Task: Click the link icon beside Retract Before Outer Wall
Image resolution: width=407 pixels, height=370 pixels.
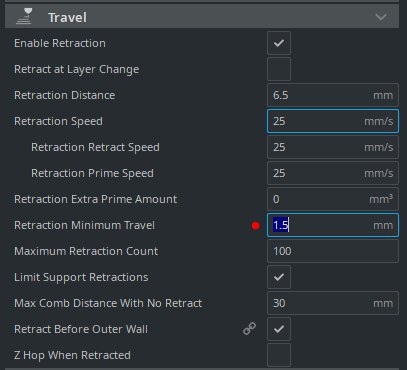Action: (x=249, y=329)
